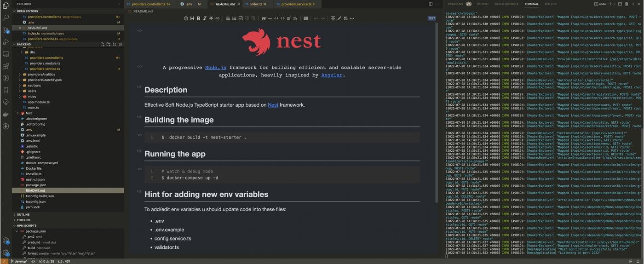644x264 pixels.
Task: Switch to the DEBUG CONSOLE tab
Action: coord(506,4)
